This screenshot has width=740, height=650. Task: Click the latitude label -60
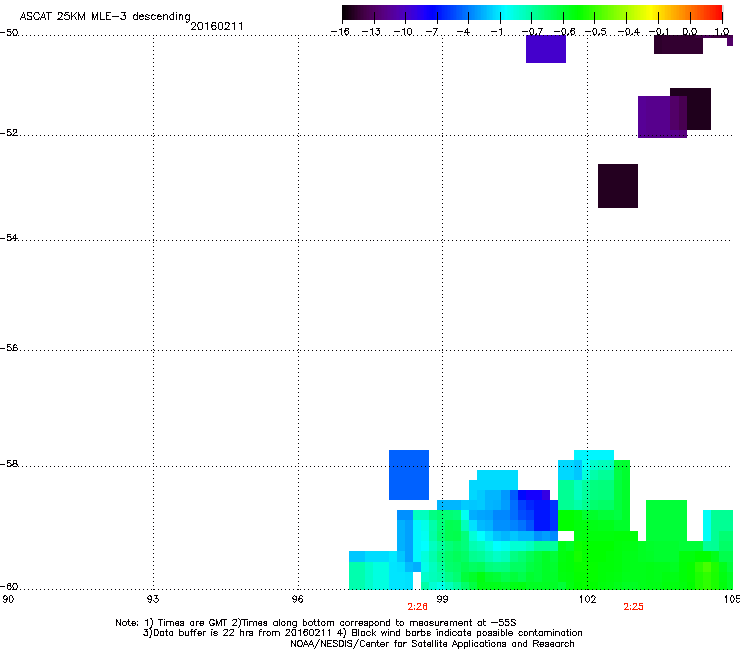9,587
